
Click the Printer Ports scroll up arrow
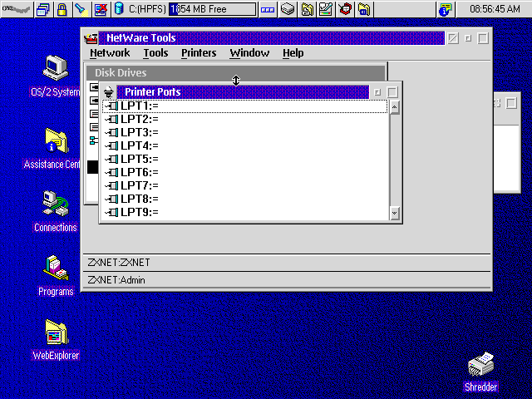[394, 108]
